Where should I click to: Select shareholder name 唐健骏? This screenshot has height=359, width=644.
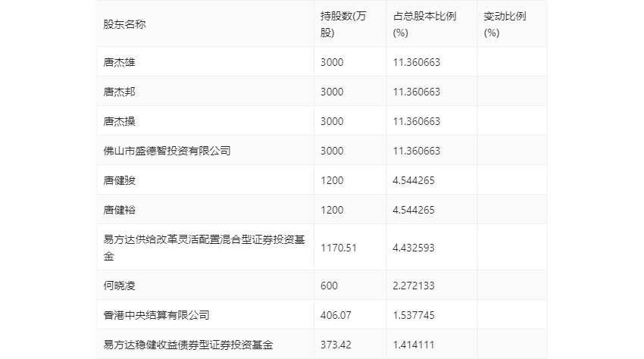(119, 180)
